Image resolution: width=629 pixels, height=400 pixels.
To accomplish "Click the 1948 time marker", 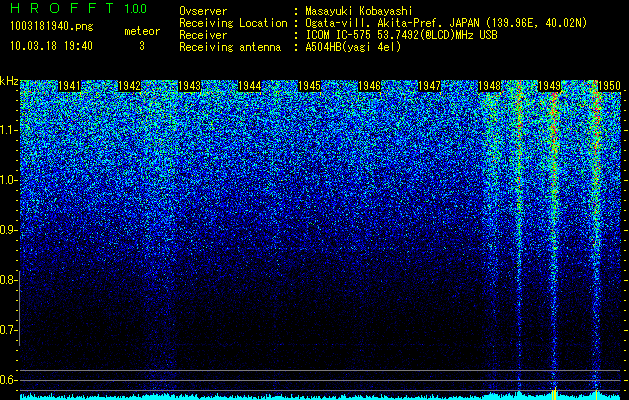I will (x=490, y=86).
